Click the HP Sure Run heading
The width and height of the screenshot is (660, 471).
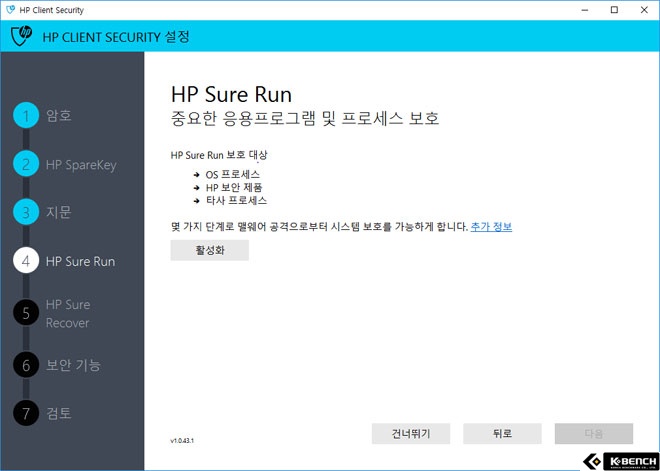pyautogui.click(x=231, y=94)
